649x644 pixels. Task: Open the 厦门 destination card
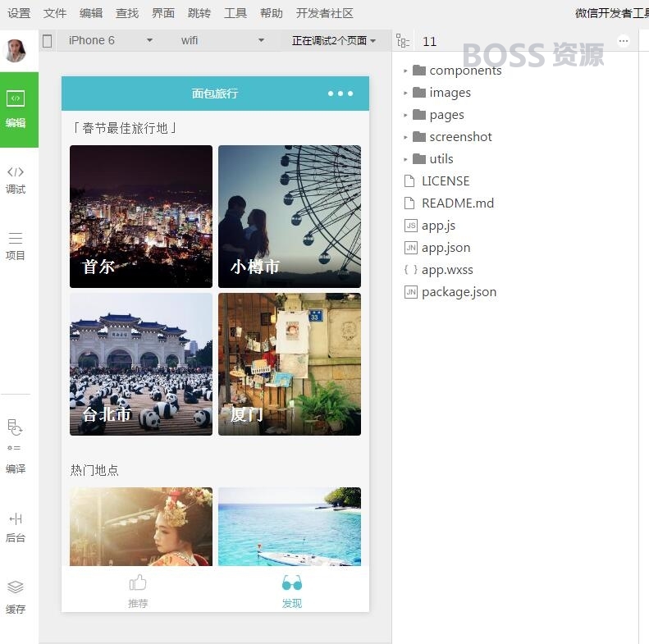pos(290,364)
